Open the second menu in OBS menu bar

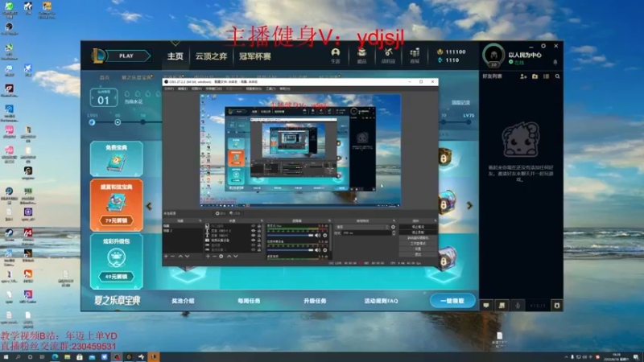[183, 88]
